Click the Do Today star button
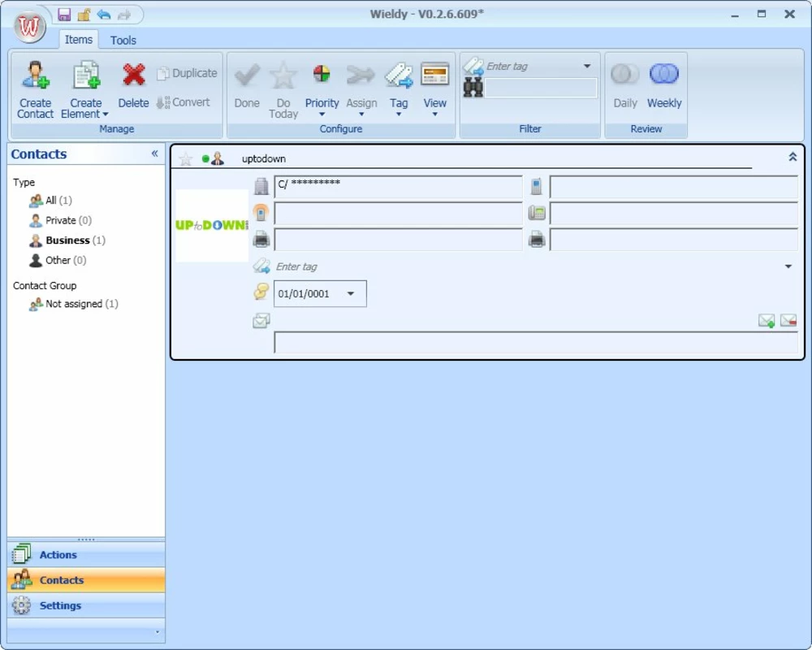Screen dimensions: 812x650 click(283, 89)
